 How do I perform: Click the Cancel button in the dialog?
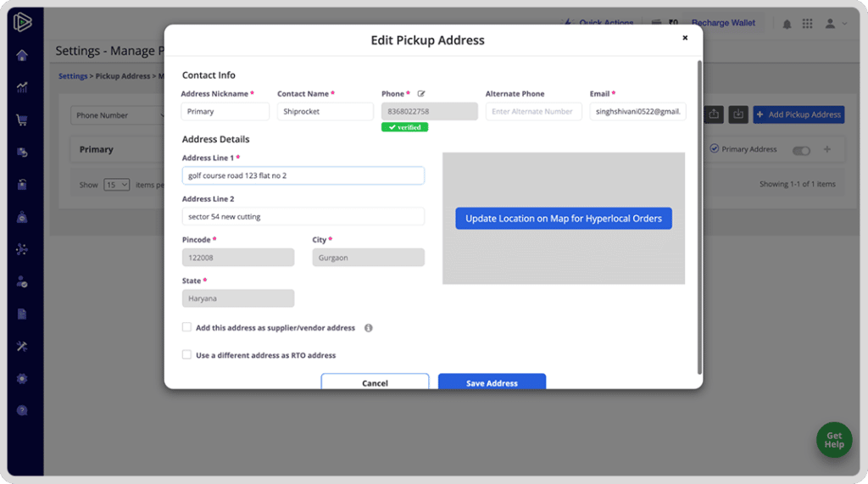[x=375, y=381]
